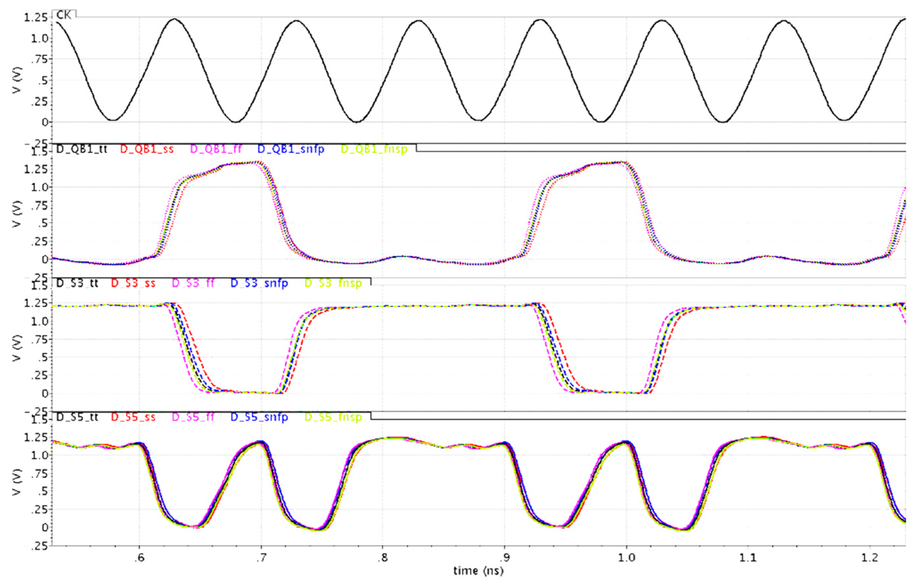Viewport: 924px width, 584px height.
Task: Select the D_S3_tt legend entry
Action: (77, 283)
